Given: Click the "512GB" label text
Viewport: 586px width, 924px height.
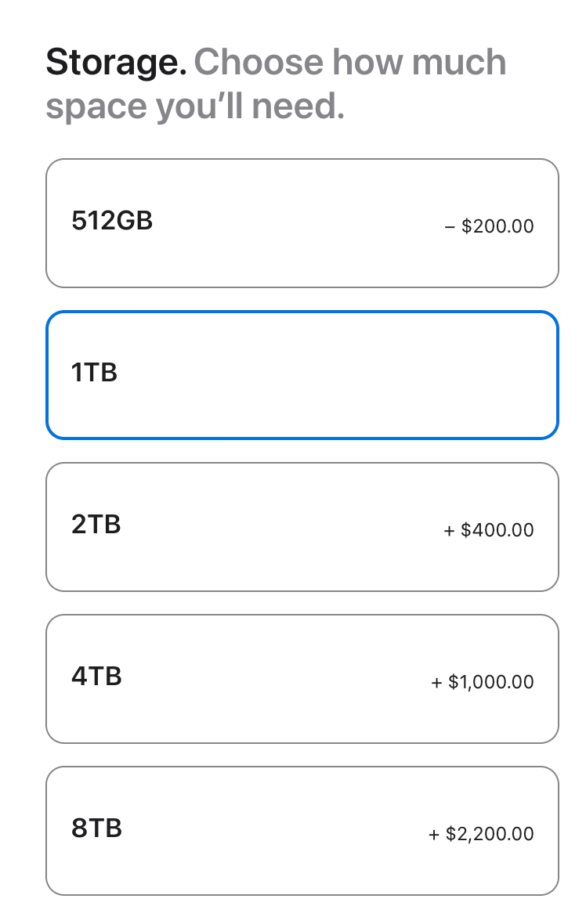Looking at the screenshot, I should [x=112, y=222].
